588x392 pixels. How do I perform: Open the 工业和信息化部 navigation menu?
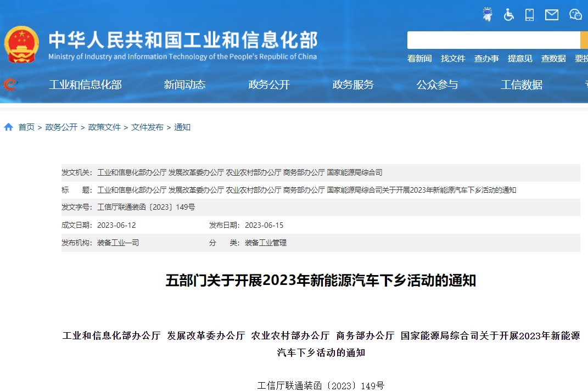click(x=85, y=85)
